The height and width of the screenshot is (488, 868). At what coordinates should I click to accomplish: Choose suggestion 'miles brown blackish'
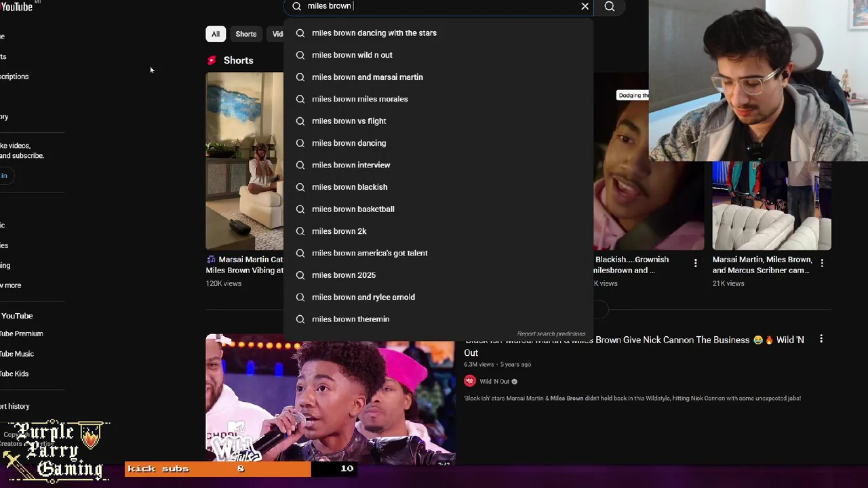(438, 187)
